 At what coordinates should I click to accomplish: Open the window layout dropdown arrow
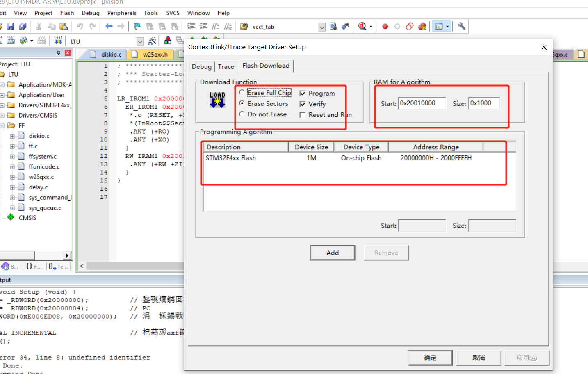pyautogui.click(x=447, y=27)
